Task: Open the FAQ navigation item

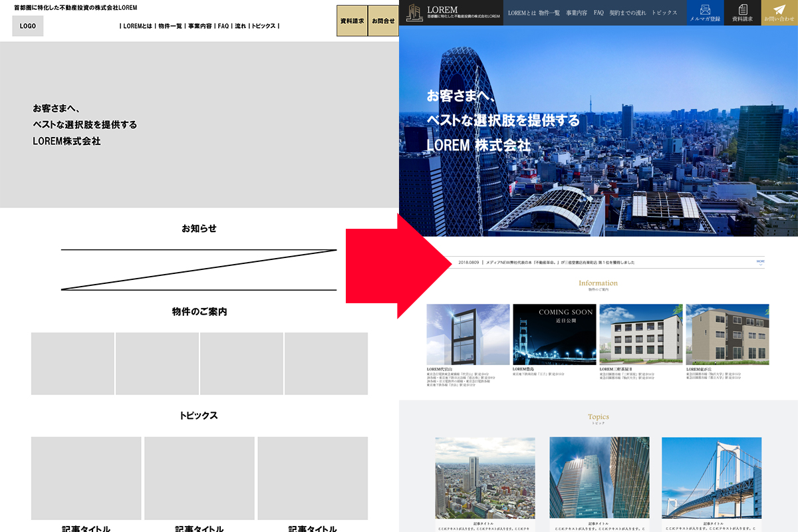Action: coord(598,12)
